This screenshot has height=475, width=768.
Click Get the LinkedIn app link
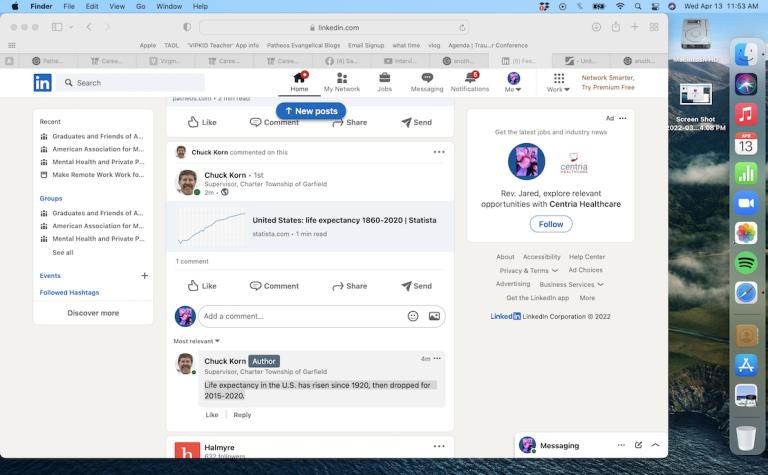click(x=537, y=298)
